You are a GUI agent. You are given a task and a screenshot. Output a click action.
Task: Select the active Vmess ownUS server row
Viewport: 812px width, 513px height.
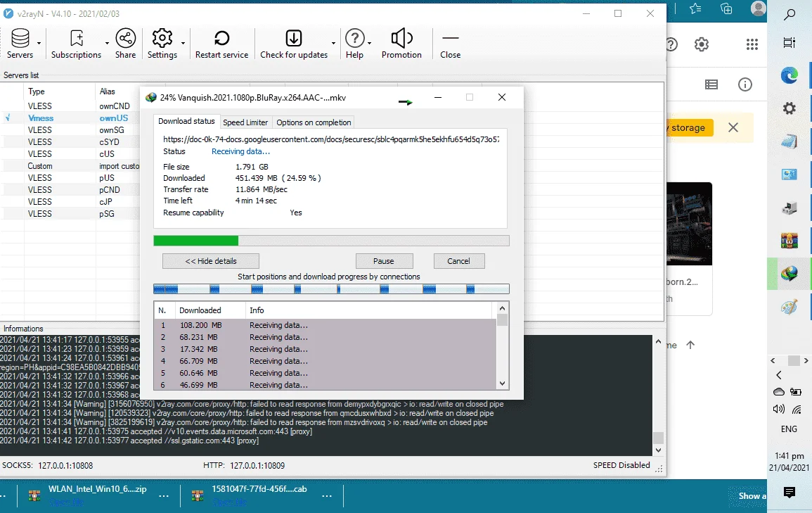point(70,118)
